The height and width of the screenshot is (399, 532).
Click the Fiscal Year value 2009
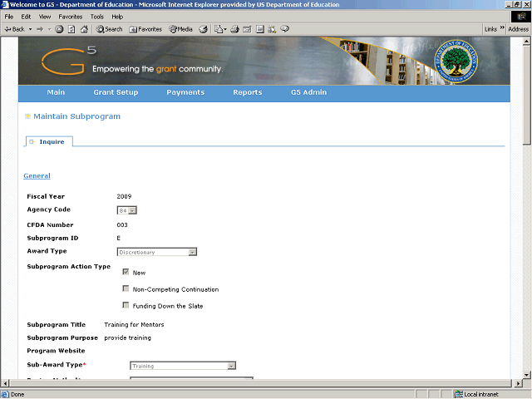124,196
